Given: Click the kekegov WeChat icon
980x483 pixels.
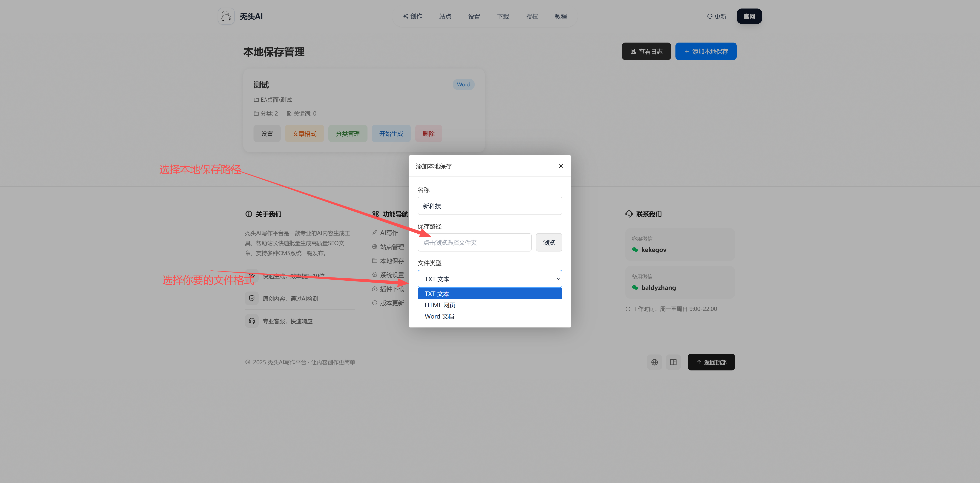Looking at the screenshot, I should coord(635,250).
